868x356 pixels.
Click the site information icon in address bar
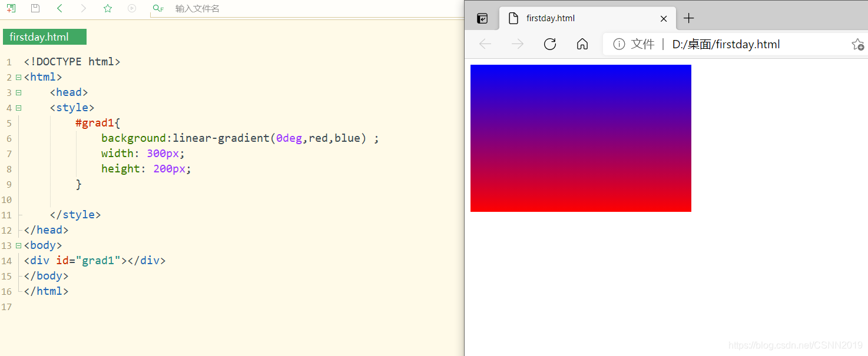click(x=619, y=44)
